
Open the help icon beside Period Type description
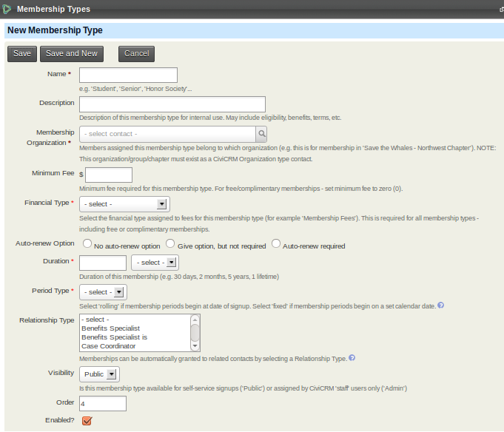pyautogui.click(x=440, y=306)
